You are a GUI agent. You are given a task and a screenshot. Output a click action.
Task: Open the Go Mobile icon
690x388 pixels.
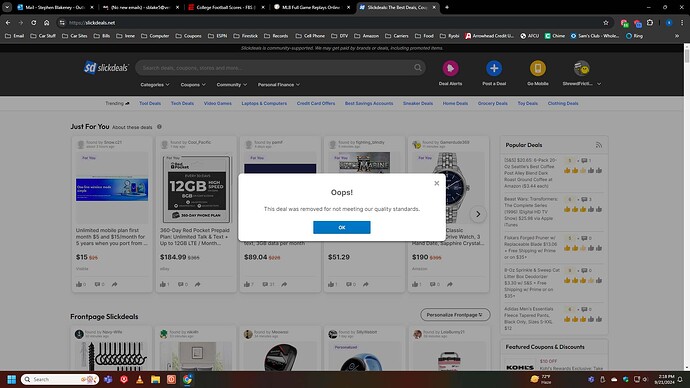(537, 68)
